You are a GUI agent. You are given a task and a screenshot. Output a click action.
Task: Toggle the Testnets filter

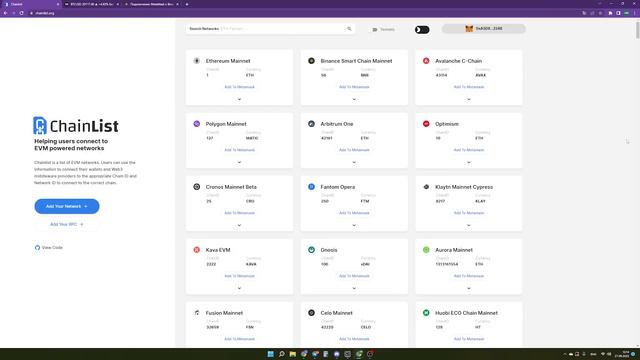tap(383, 29)
